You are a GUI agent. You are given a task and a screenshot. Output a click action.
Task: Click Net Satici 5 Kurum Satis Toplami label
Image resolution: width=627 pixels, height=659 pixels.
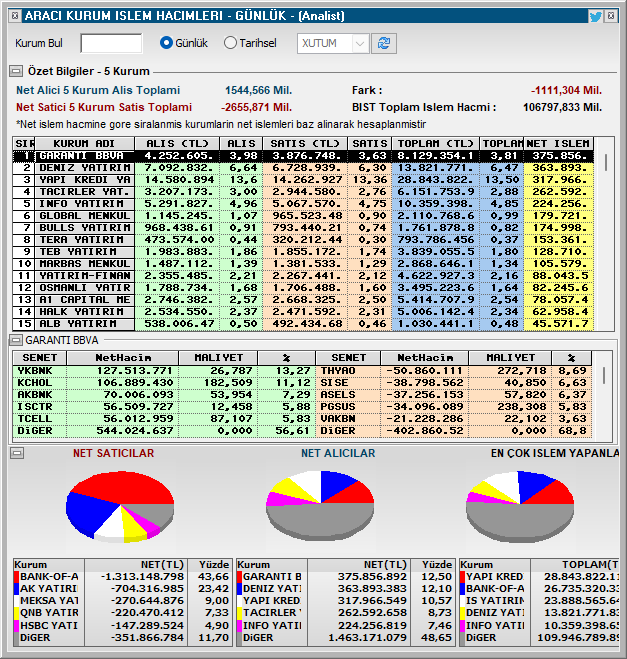click(104, 108)
